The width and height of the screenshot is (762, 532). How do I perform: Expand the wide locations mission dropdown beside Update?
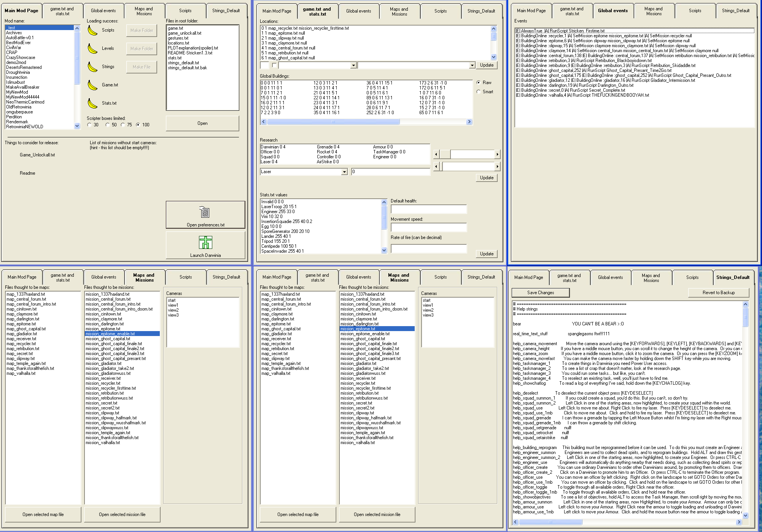[x=472, y=65]
